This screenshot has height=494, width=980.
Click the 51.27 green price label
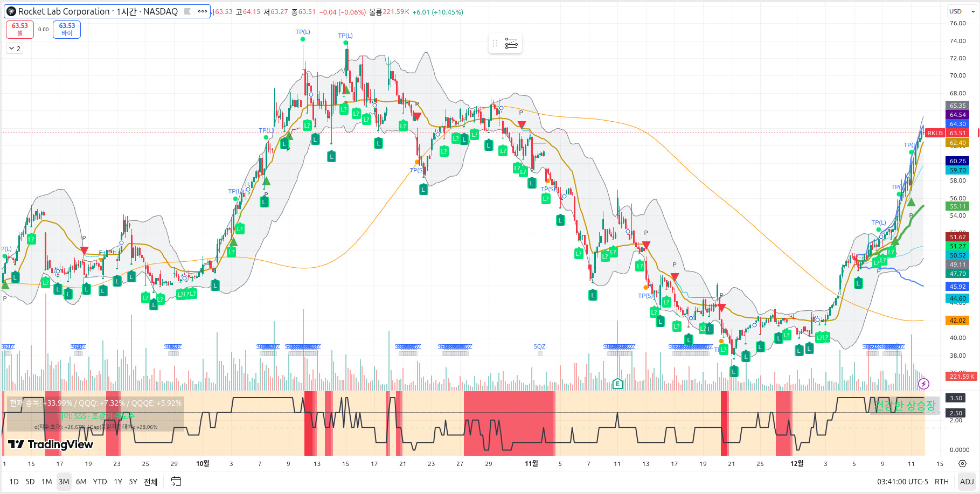[x=957, y=246]
